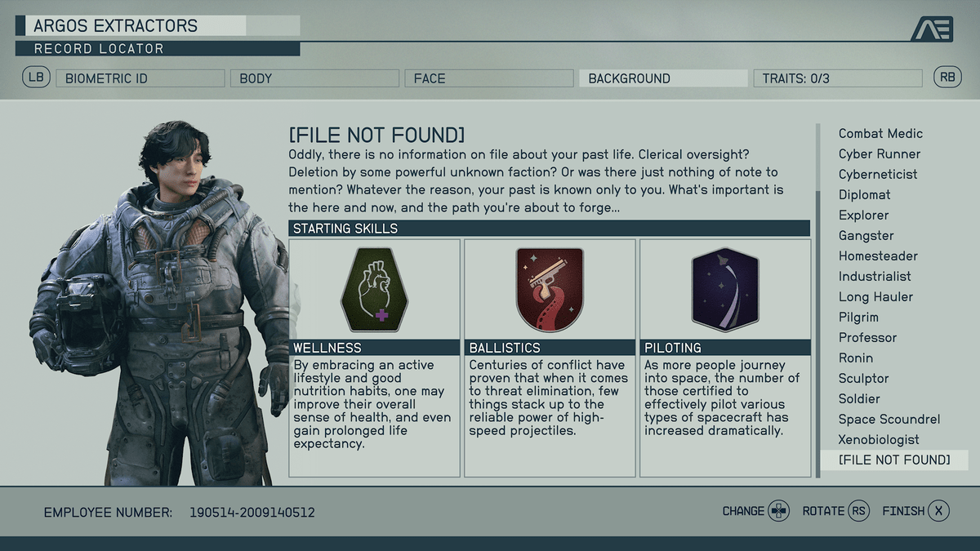The height and width of the screenshot is (551, 980).
Task: Click the RS rotate stick icon
Action: point(859,512)
